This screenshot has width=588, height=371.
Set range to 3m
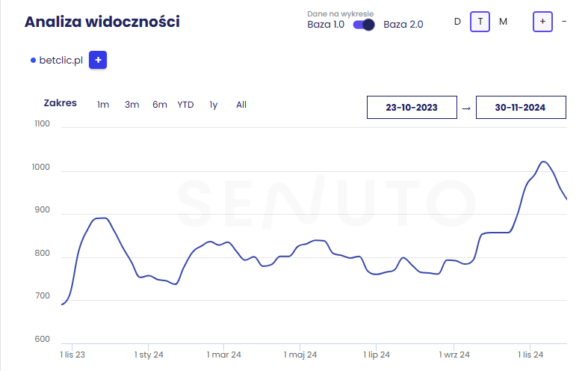coord(131,105)
